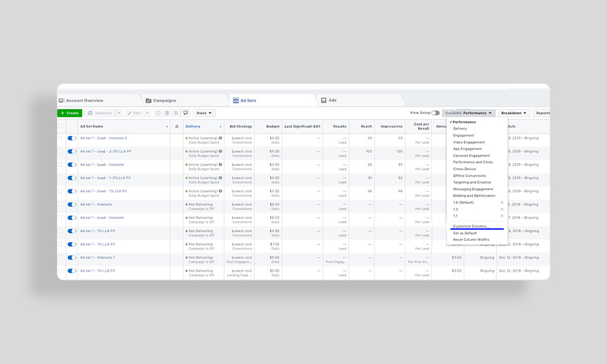Open the dropdown arrow next to Duplicate

(x=118, y=113)
